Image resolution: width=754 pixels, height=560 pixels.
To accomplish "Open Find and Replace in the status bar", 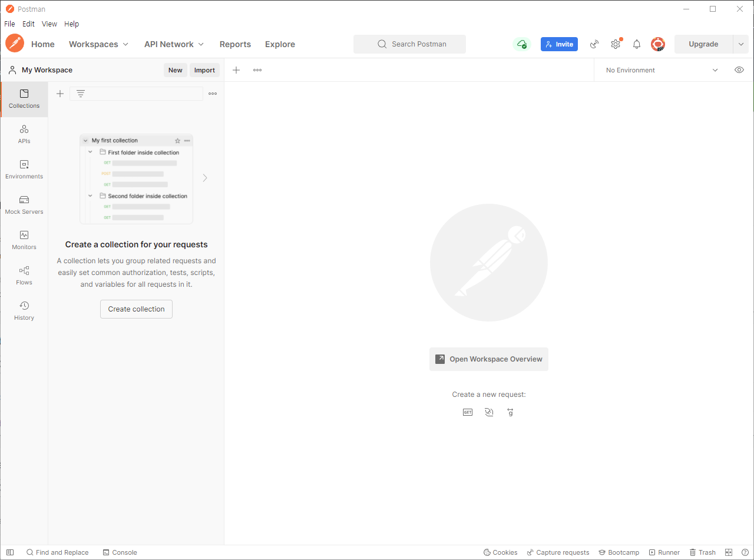I will coord(57,552).
